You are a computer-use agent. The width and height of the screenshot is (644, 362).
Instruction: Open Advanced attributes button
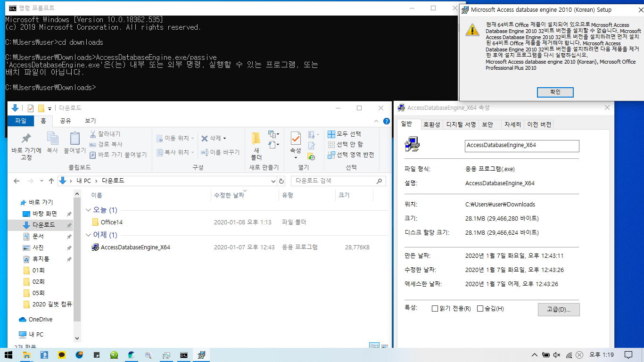[x=558, y=309]
